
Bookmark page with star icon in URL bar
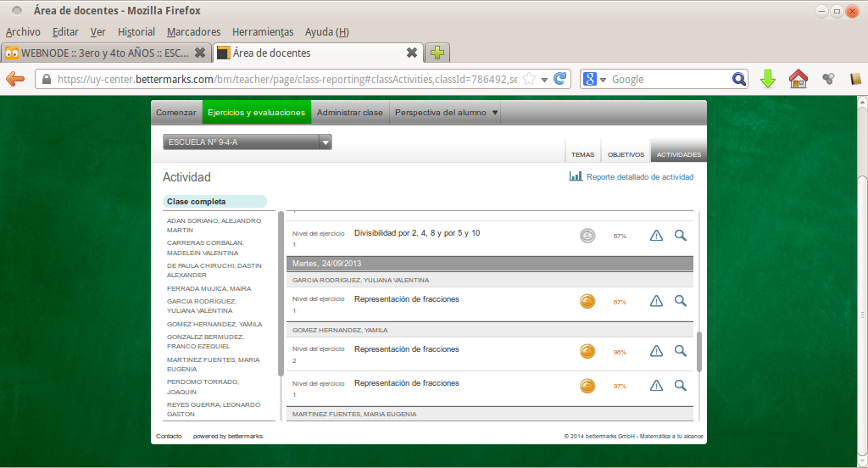[529, 79]
